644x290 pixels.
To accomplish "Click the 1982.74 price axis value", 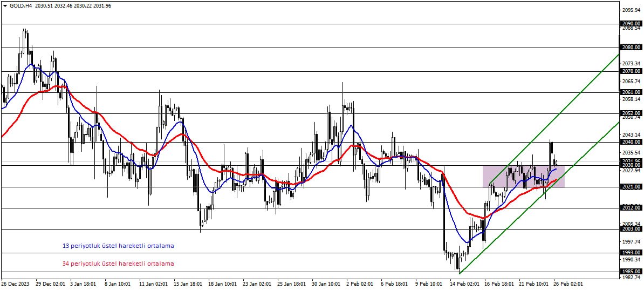I will point(632,277).
